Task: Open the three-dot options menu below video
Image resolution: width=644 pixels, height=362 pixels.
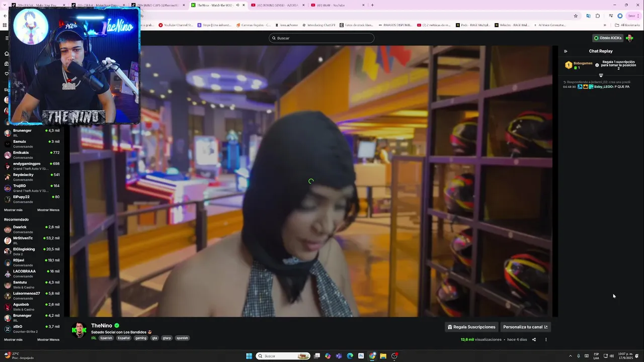Action: (x=546, y=339)
